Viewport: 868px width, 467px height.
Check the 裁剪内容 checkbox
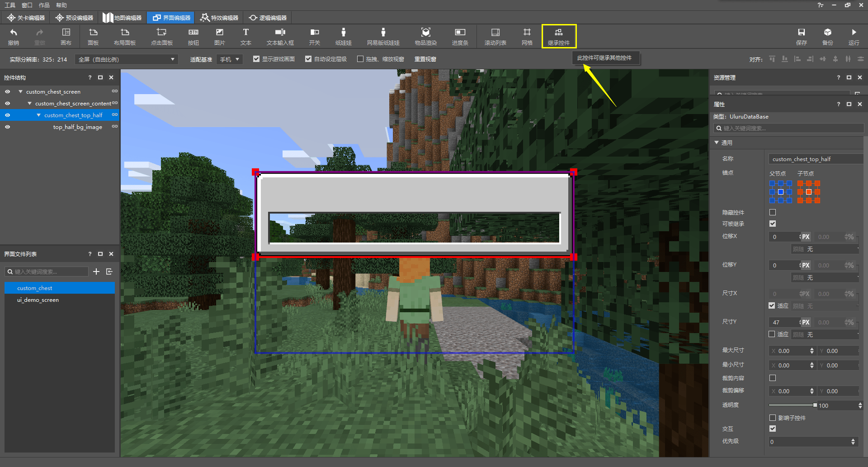773,378
